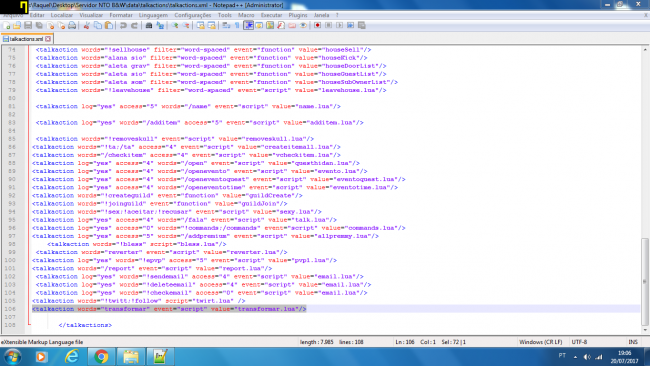Viewport: 650px width, 366px height.
Task: Copy selection with the Copy icon
Action: (x=98, y=26)
